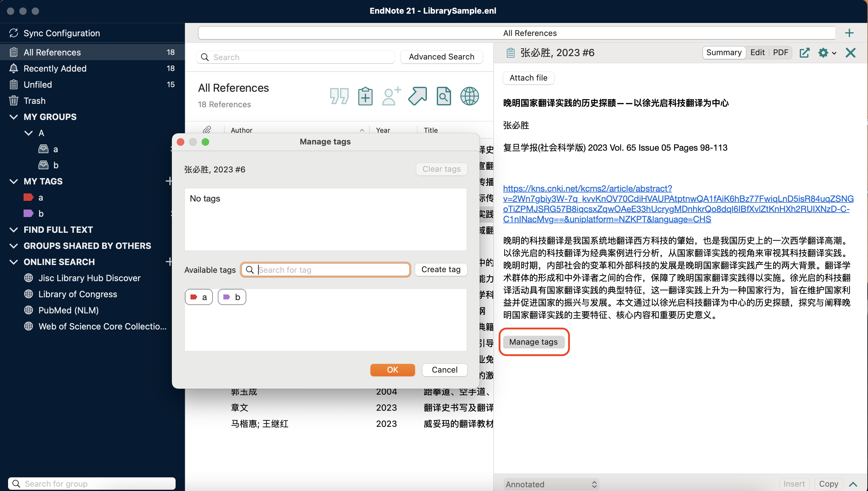868x491 pixels.
Task: Click the online search globe icon
Action: pos(469,96)
